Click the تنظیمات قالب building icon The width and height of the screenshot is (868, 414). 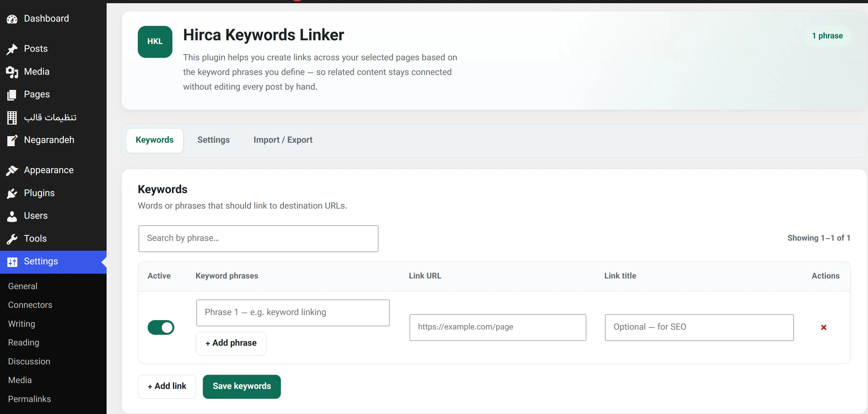(x=12, y=117)
